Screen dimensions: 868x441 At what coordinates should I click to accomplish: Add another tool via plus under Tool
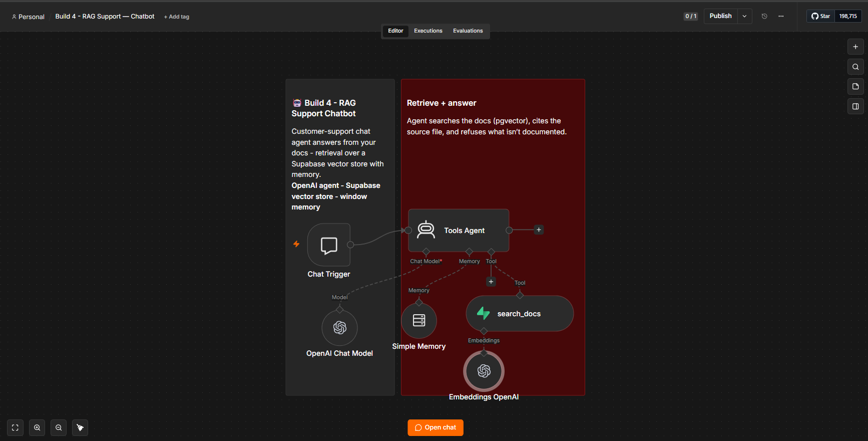pos(491,282)
